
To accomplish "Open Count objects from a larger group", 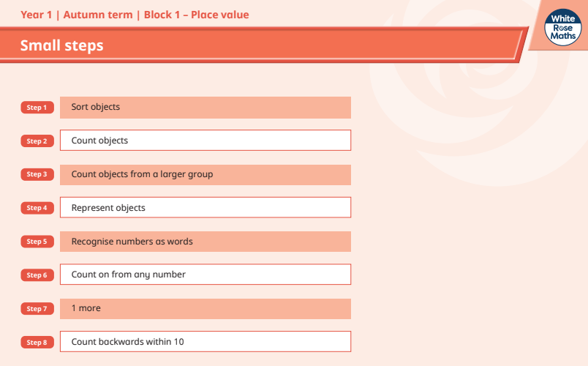I will (x=205, y=175).
